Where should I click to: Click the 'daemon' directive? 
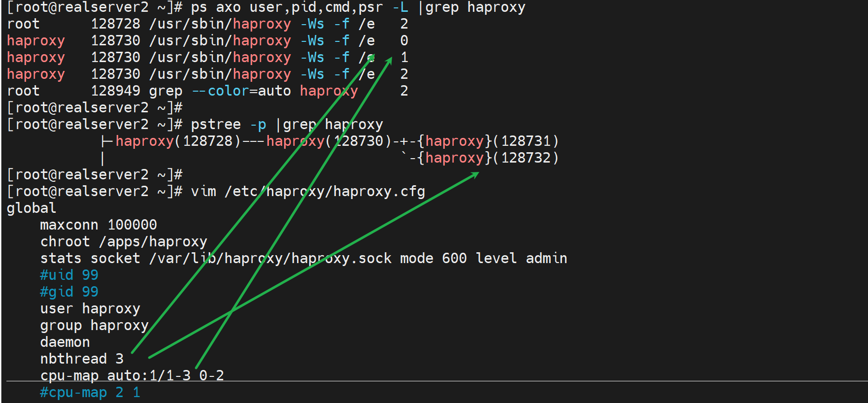[x=65, y=342]
